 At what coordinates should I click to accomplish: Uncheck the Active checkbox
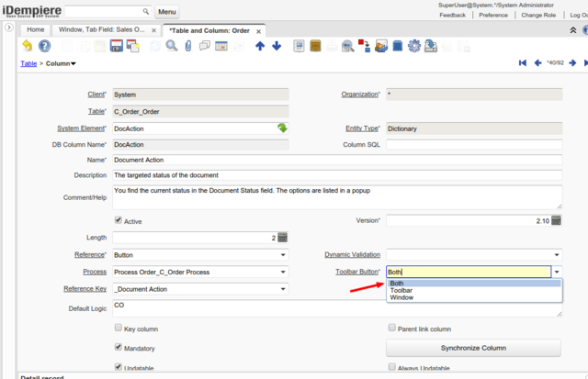click(x=118, y=221)
